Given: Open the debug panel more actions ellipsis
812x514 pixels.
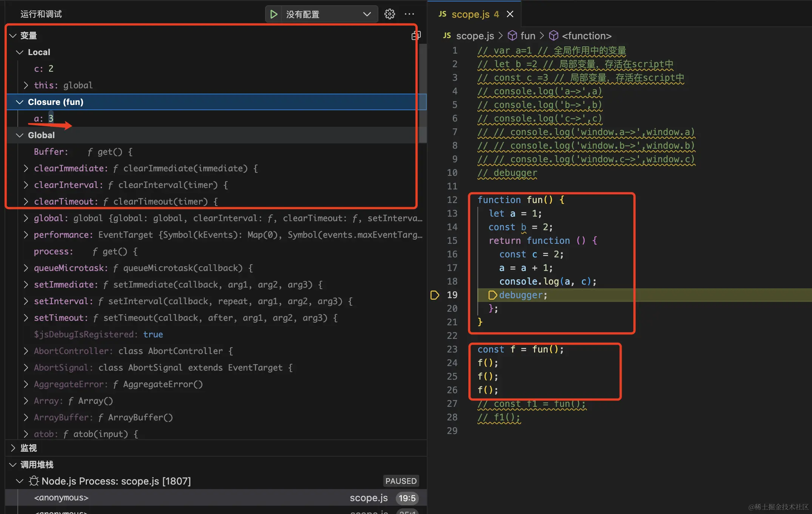Looking at the screenshot, I should pos(409,14).
